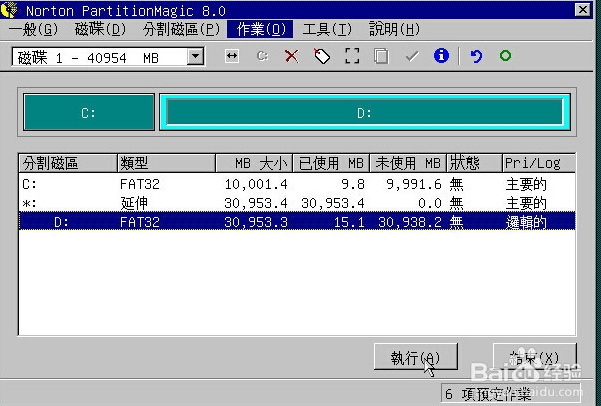Open the 工具(T) menu

tap(327, 29)
